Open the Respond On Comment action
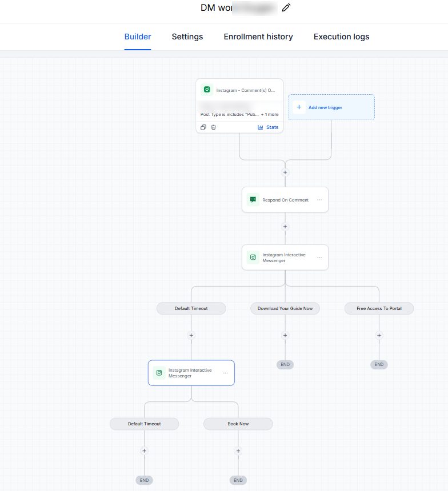The width and height of the screenshot is (448, 491). click(285, 200)
